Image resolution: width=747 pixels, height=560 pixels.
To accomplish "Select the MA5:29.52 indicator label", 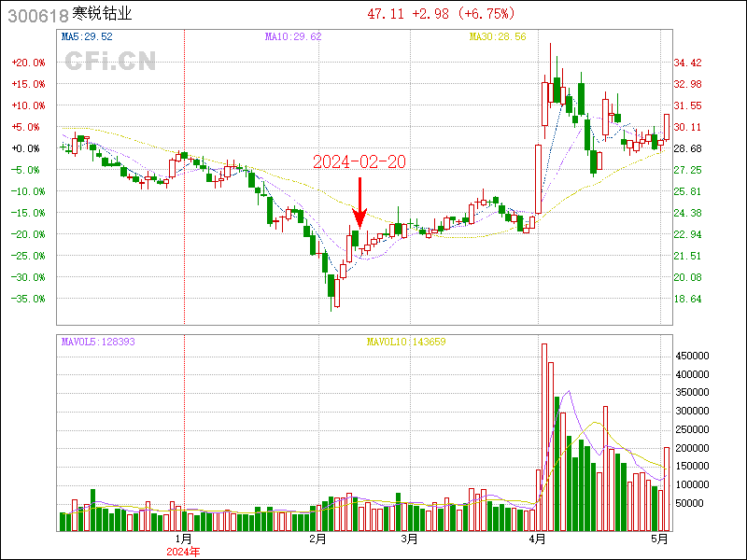I will click(x=86, y=36).
